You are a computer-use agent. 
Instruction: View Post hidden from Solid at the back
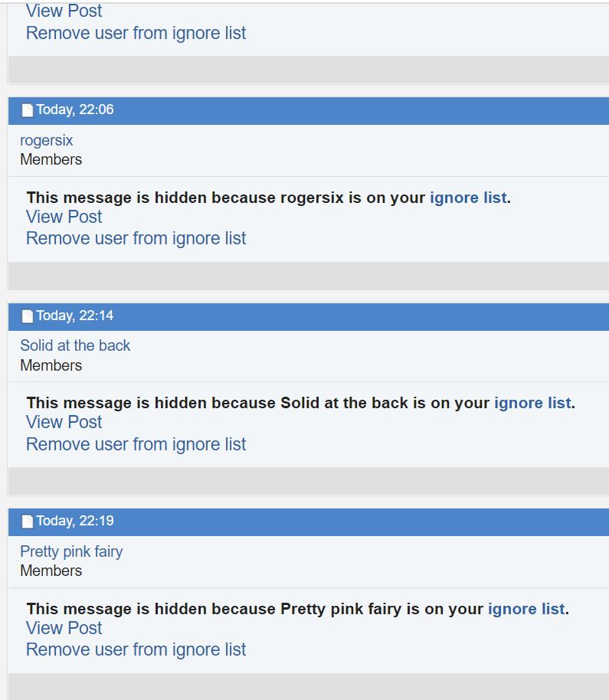[x=64, y=422]
